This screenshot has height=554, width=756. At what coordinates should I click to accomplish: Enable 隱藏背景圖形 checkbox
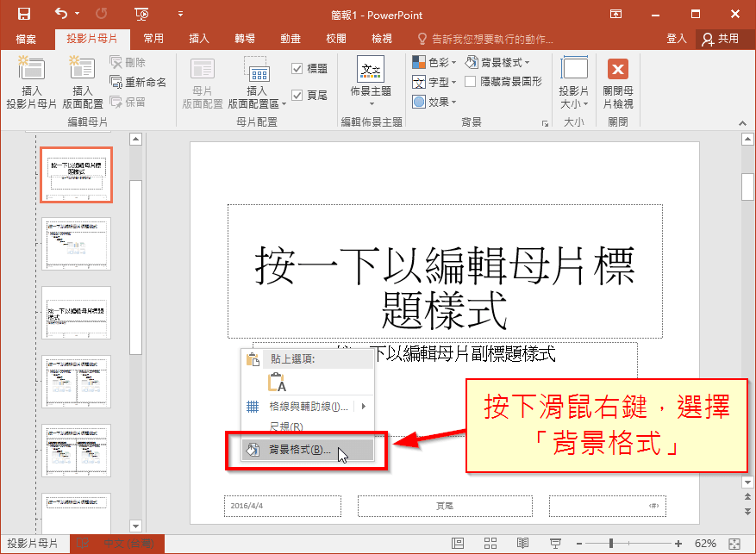[x=470, y=82]
